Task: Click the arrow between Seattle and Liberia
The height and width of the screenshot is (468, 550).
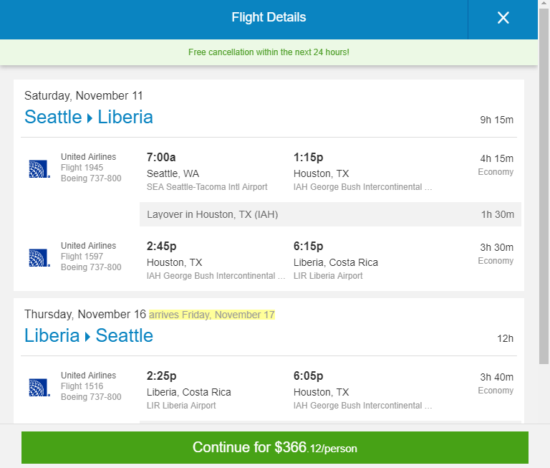Action: click(x=89, y=118)
